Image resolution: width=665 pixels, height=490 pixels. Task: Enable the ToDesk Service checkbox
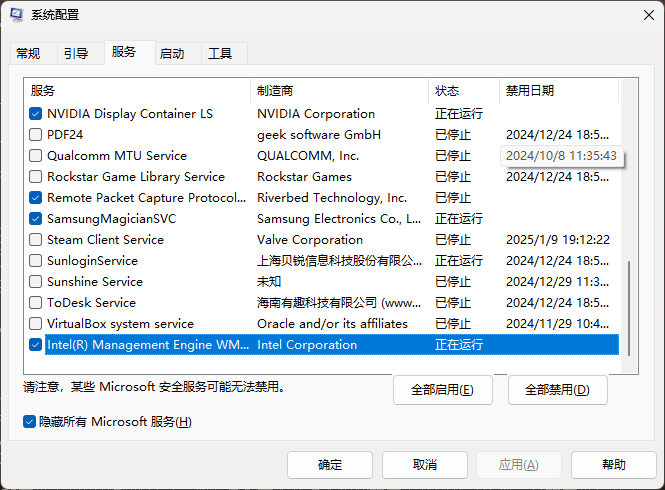coord(36,302)
